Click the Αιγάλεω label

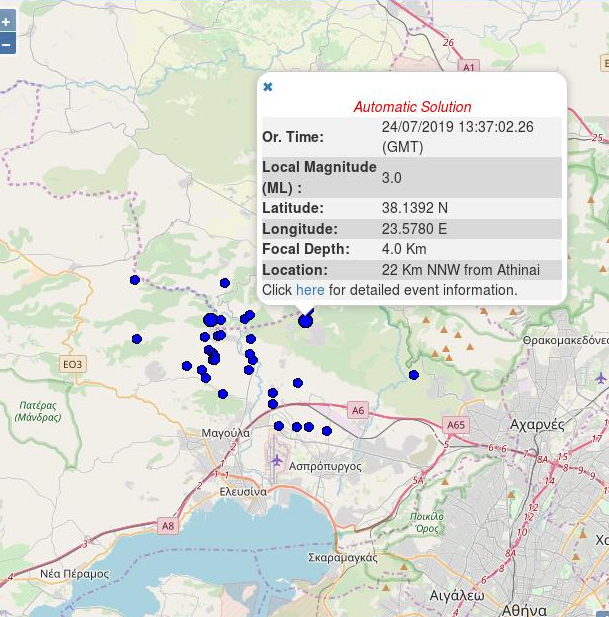click(456, 596)
